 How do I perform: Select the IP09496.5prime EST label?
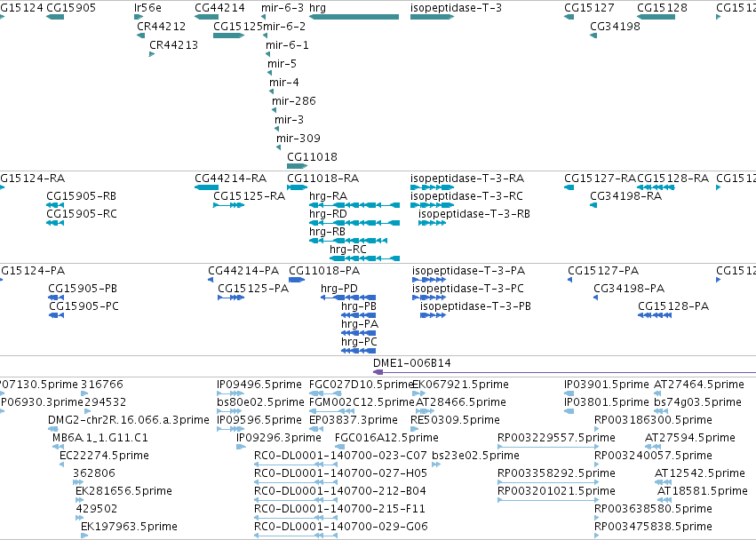pyautogui.click(x=259, y=385)
